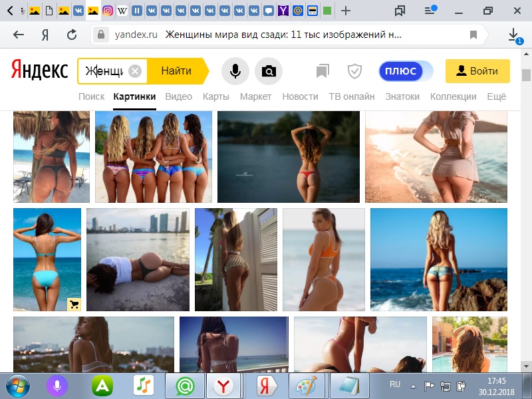
Task: Open the Коллекции tab
Action: 453,96
